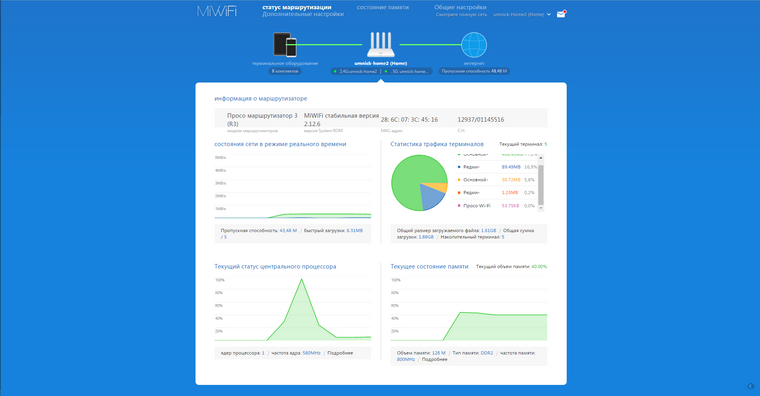The width and height of the screenshot is (760, 396).
Task: Click the 5G umnick-home network badge
Action: [x=407, y=71]
